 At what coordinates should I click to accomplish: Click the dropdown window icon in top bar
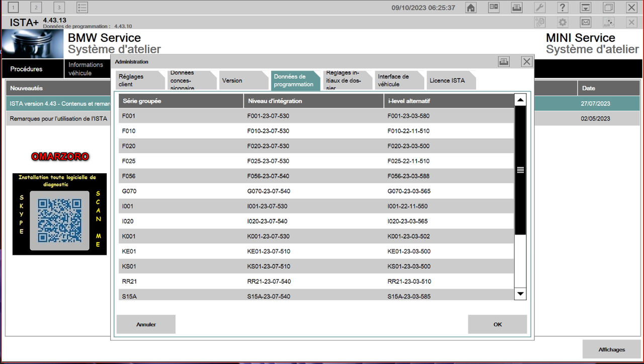586,8
